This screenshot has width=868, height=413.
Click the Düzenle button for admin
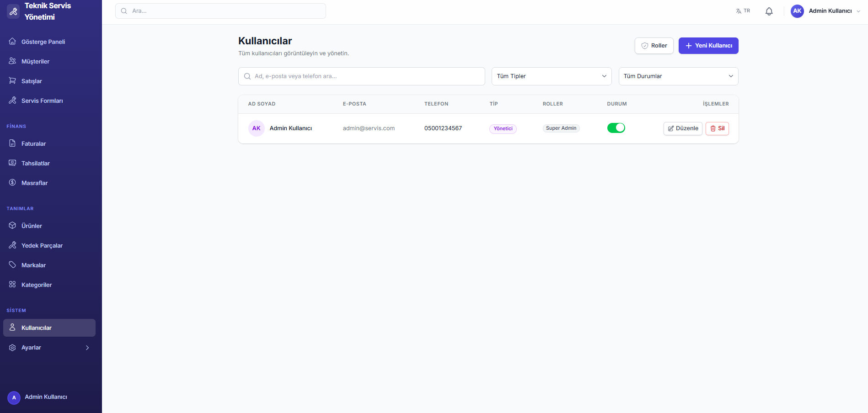682,128
